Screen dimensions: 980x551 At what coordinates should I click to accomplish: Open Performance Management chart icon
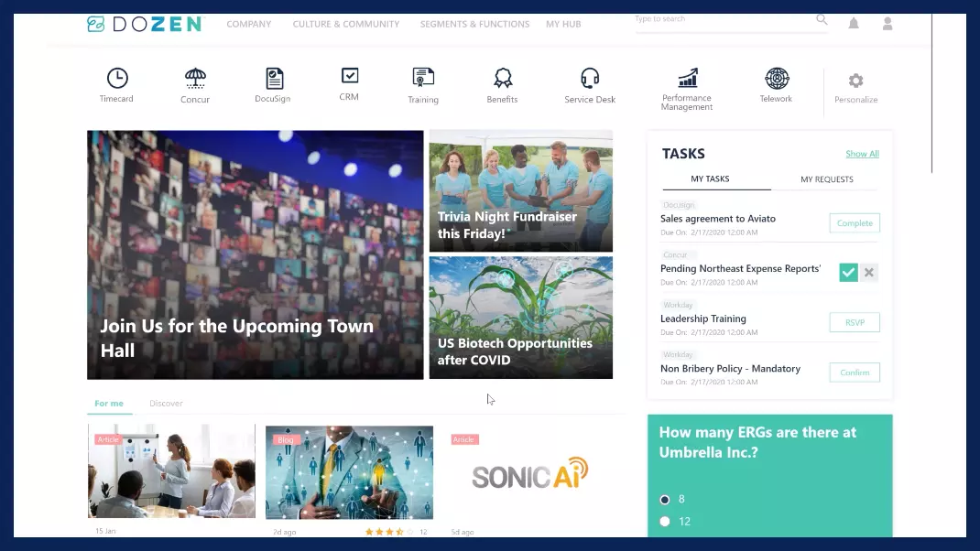(687, 79)
